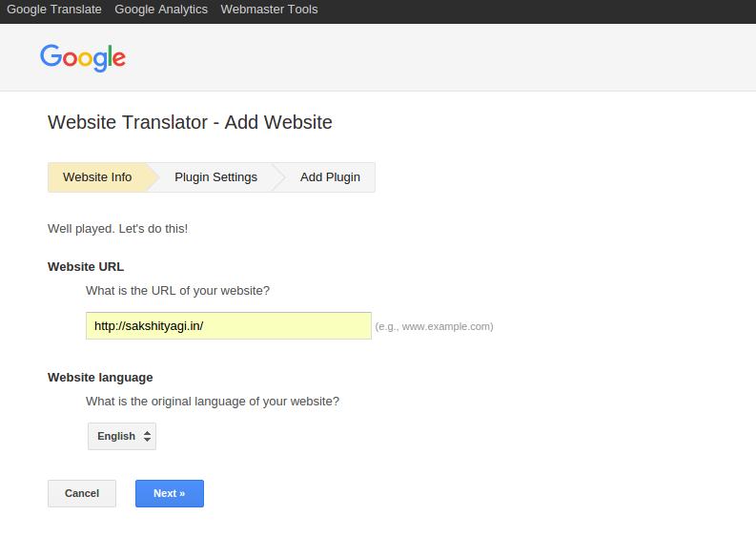Open the Google Translate link
Viewport: 756px width, 537px height.
[54, 10]
